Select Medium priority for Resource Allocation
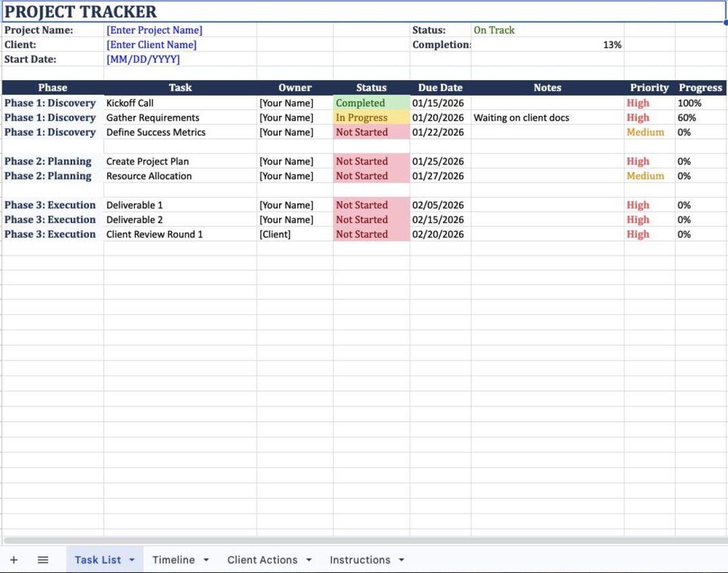The width and height of the screenshot is (728, 573). [x=650, y=175]
